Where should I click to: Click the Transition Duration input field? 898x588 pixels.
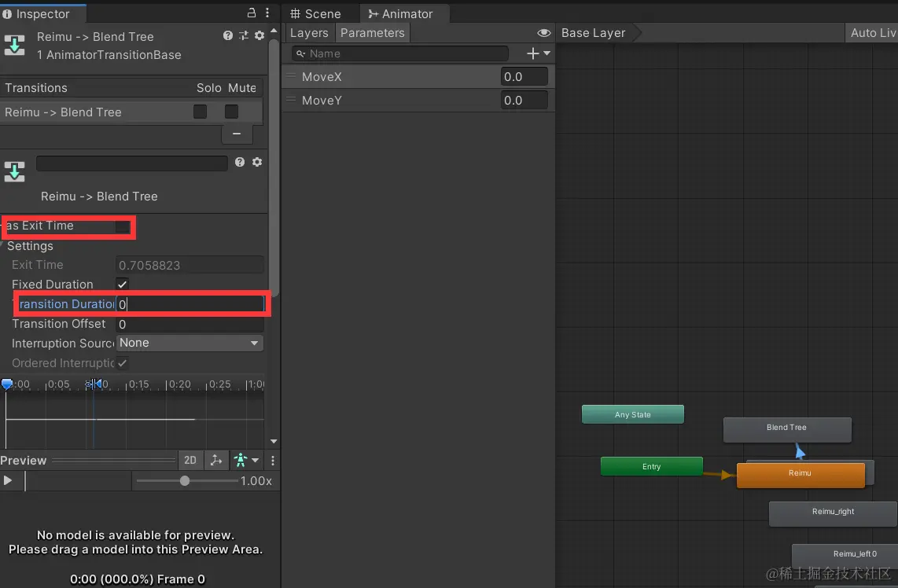[x=190, y=304]
